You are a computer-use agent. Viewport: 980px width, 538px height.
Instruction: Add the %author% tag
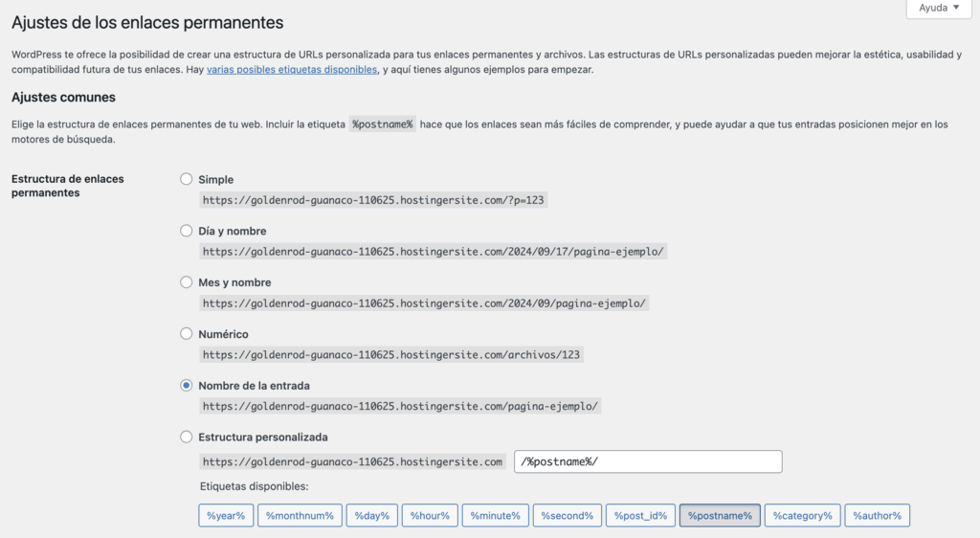pos(878,516)
